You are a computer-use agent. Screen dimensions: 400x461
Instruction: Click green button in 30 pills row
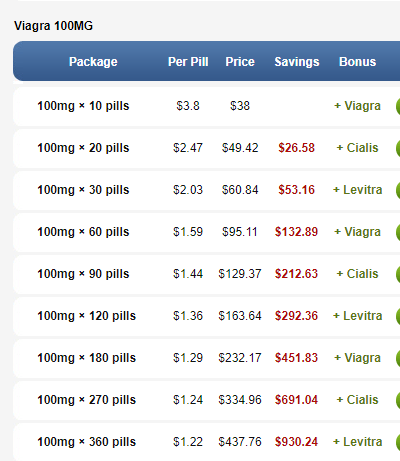(x=398, y=190)
